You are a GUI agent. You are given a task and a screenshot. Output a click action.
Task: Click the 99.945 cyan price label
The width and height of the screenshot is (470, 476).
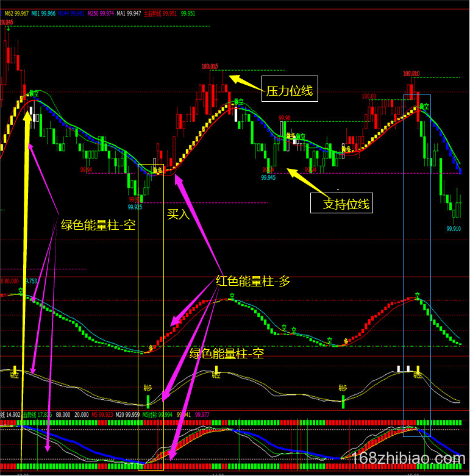point(268,177)
